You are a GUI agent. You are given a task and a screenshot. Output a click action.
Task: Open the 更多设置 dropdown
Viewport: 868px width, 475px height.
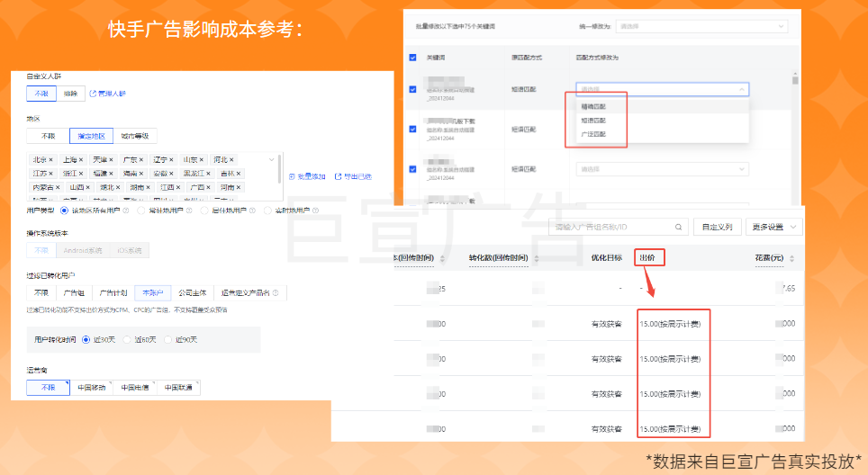pos(773,228)
